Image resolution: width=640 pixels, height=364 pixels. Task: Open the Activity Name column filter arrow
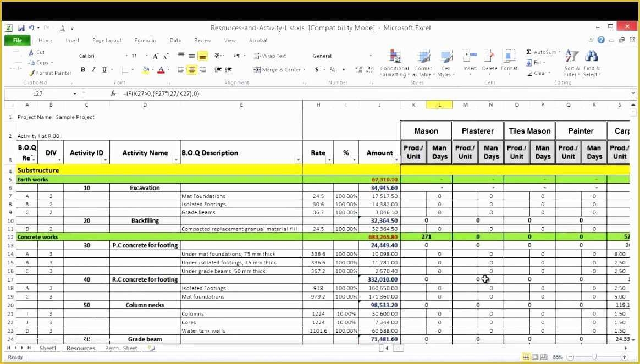click(x=176, y=159)
